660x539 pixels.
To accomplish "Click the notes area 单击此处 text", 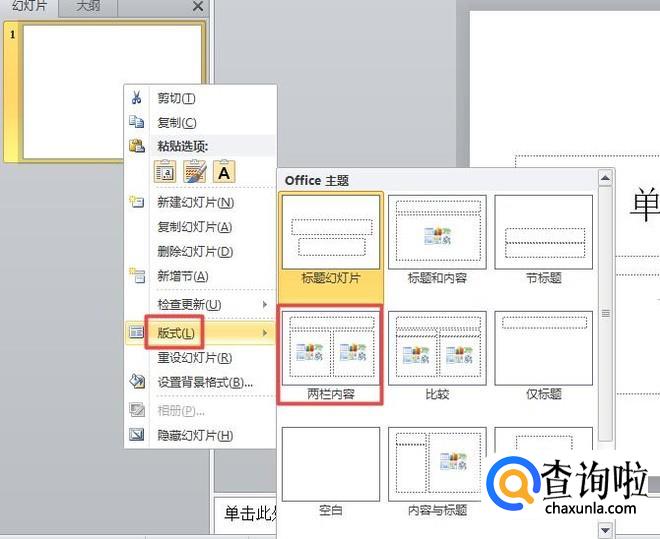I will 251,513.
